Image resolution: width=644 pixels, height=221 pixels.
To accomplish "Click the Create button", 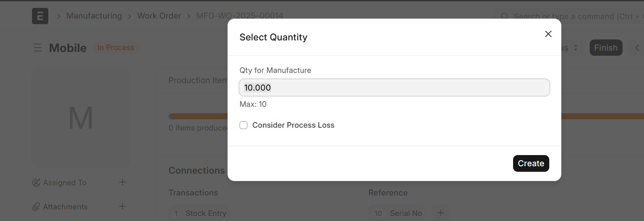I will (x=531, y=163).
